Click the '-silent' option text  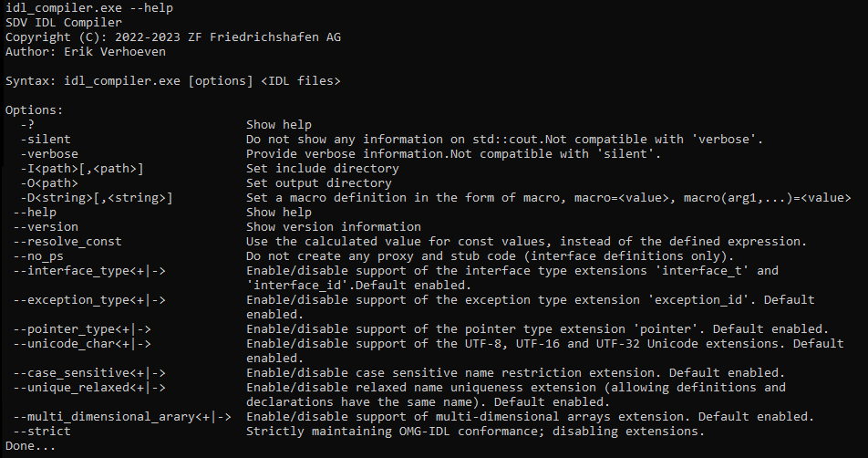pyautogui.click(x=46, y=140)
